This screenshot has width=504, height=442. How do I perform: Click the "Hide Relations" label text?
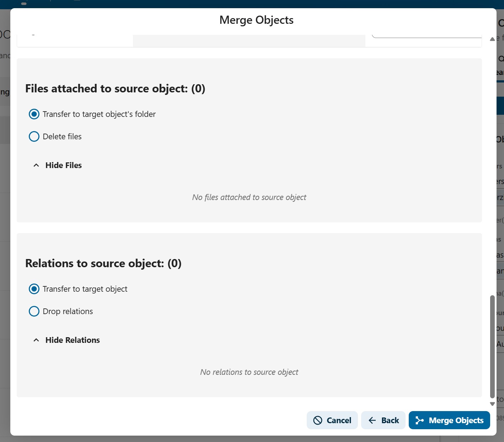click(x=73, y=340)
